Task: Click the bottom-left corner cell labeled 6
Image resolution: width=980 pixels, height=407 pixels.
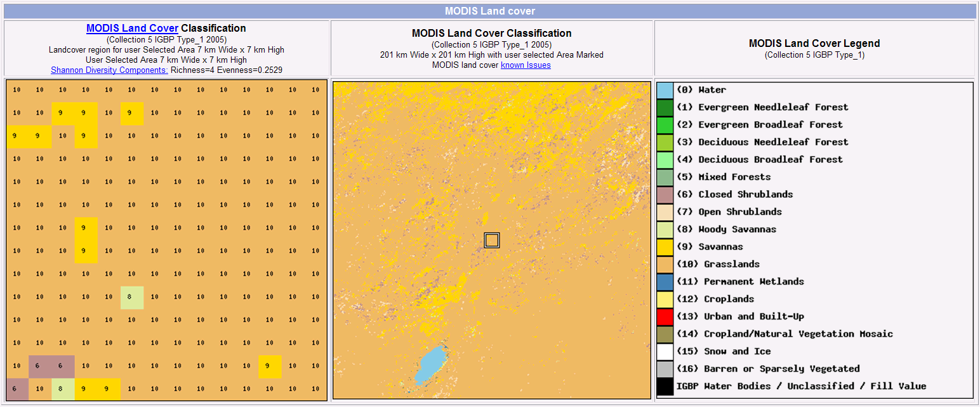Action: [17, 389]
